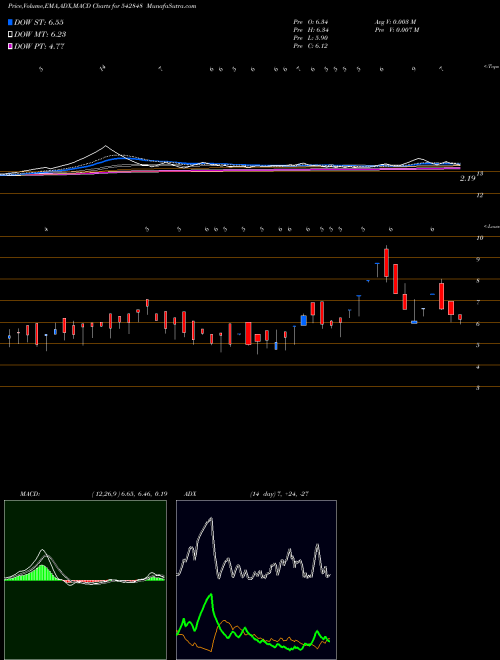500x660 pixels.
Task: Select the DOW ST: 6.55 legend label
Action: pos(39,22)
